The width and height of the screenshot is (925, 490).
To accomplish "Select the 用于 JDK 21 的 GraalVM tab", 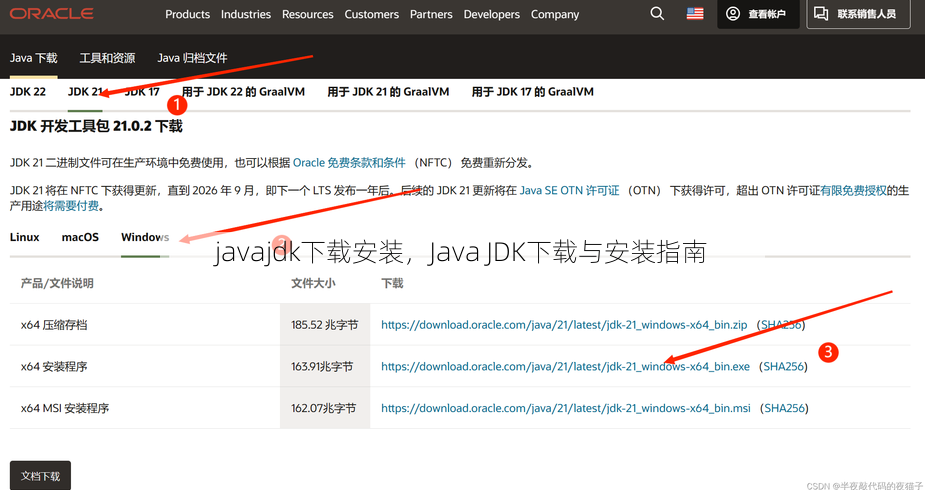I will (x=388, y=91).
